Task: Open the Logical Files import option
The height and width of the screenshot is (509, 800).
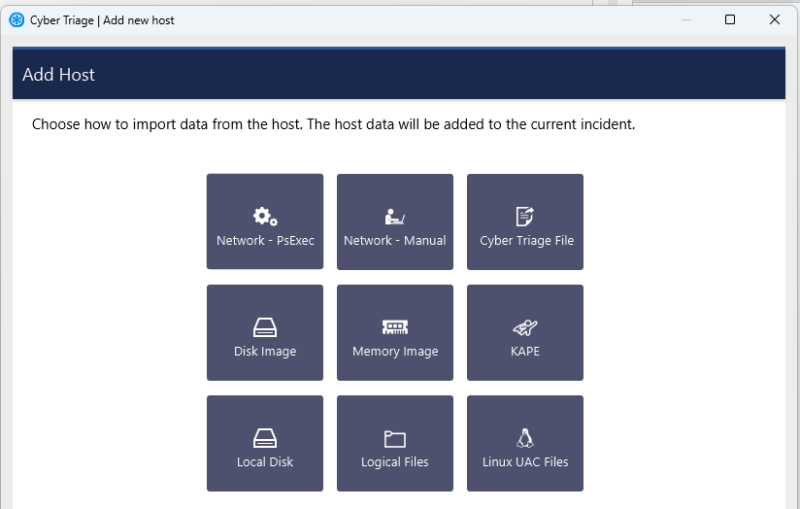Action: pos(395,443)
